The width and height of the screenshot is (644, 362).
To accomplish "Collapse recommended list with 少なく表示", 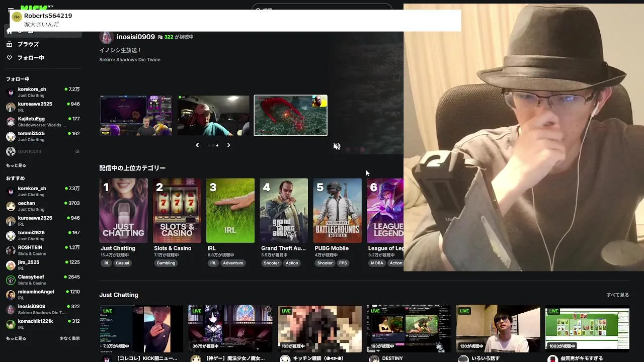I will 69,338.
